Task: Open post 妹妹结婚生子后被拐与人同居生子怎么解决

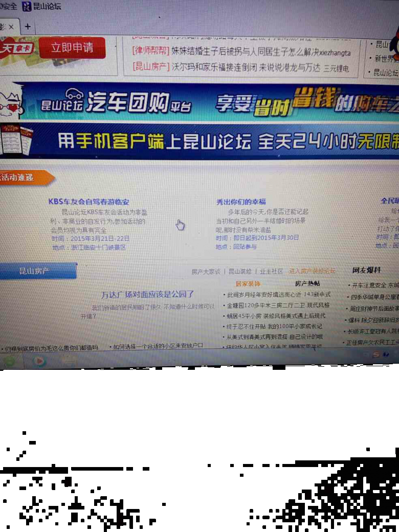Action: (x=246, y=52)
